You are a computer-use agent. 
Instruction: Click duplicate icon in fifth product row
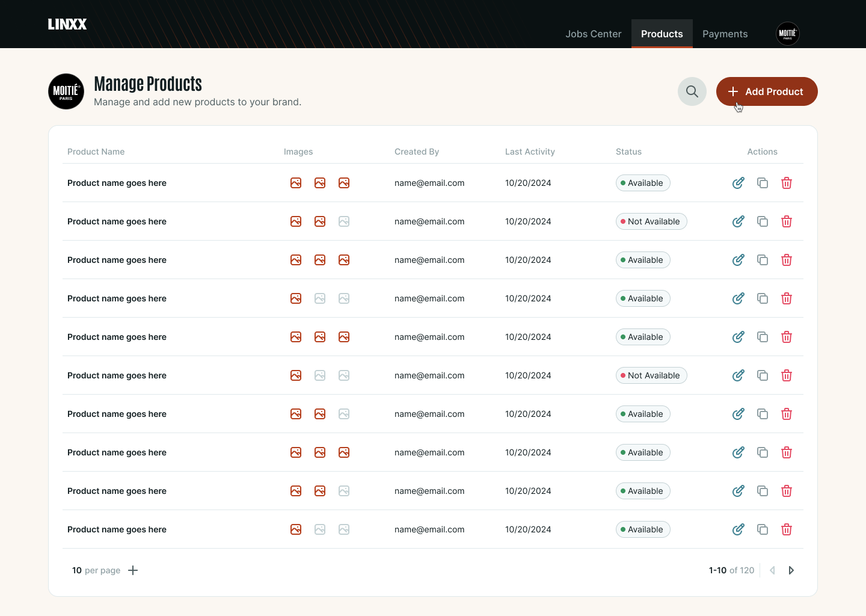(762, 337)
